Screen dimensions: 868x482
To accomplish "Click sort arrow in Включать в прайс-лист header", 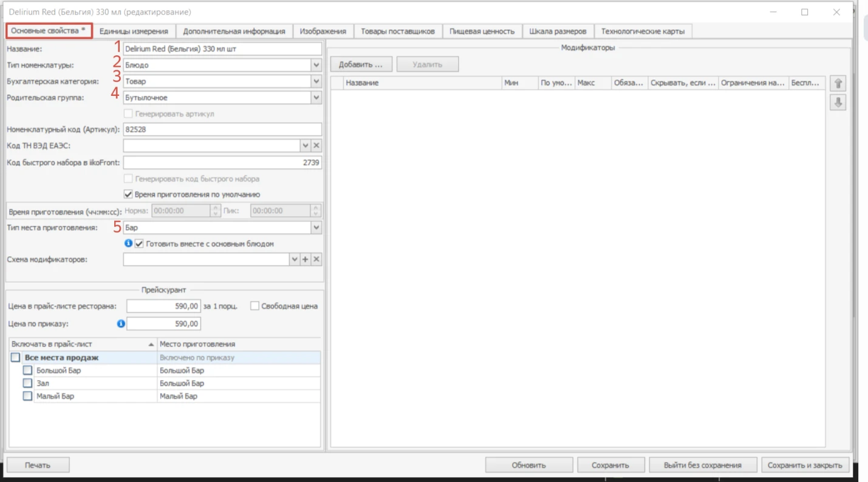I will (151, 344).
